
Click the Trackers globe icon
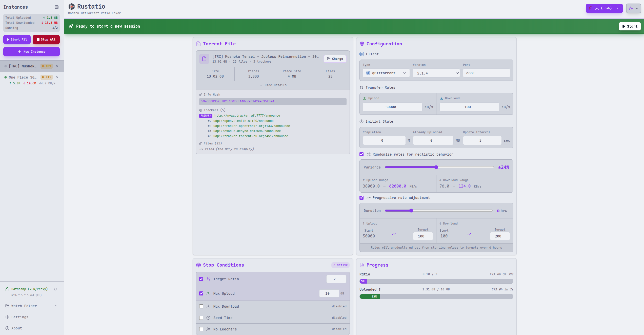pyautogui.click(x=201, y=110)
